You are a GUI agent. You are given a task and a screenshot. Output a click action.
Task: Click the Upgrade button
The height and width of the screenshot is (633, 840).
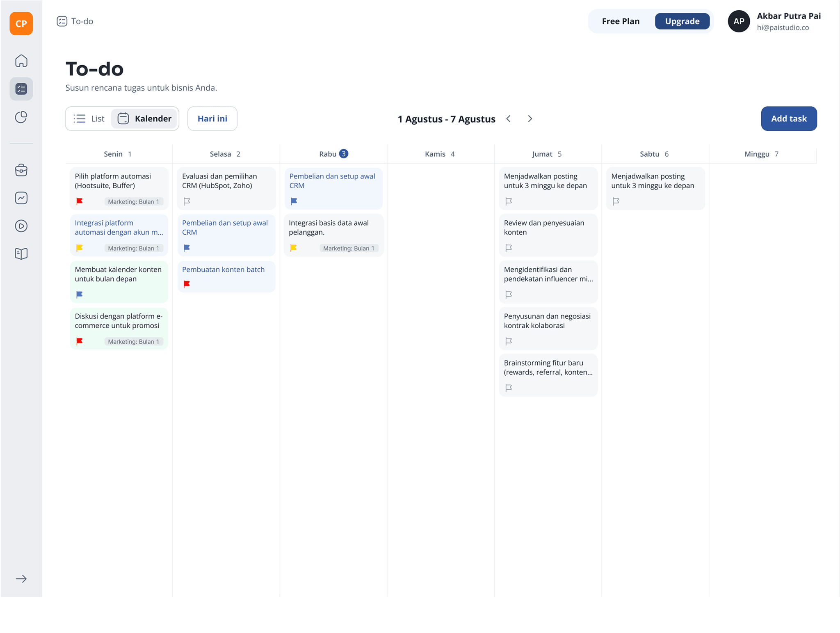coord(682,21)
